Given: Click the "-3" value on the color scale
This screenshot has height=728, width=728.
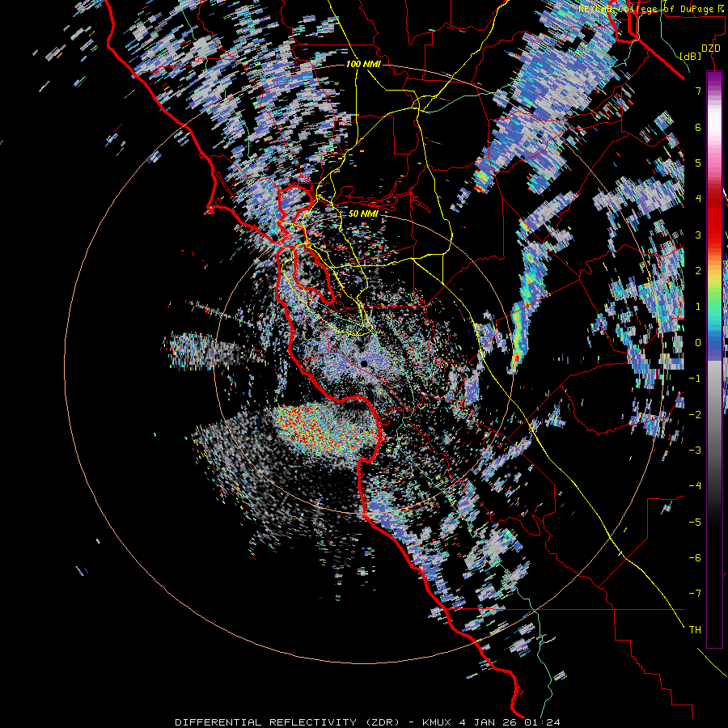Looking at the screenshot, I should click(x=695, y=450).
